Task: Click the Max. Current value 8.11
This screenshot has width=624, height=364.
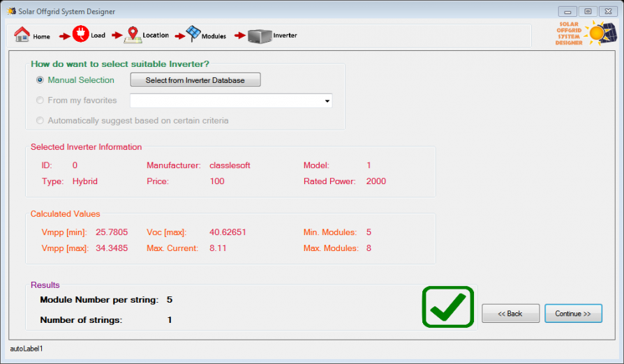Action: (218, 248)
